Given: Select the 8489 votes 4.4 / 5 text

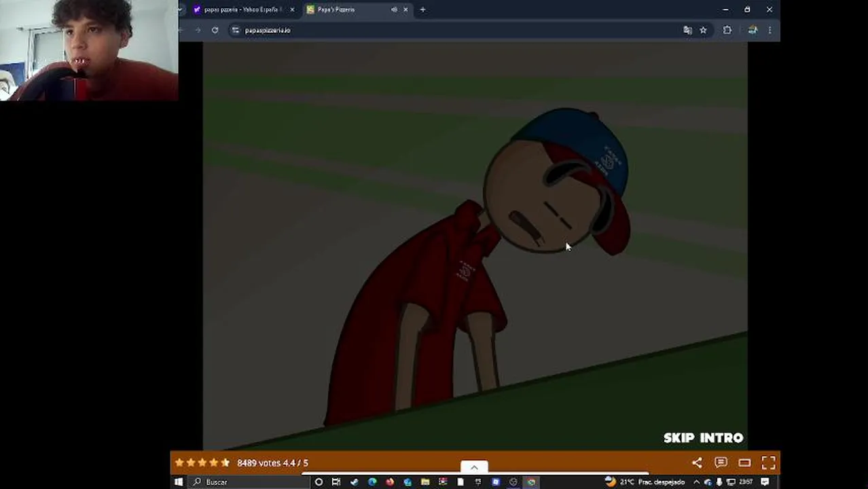Looking at the screenshot, I should [272, 463].
